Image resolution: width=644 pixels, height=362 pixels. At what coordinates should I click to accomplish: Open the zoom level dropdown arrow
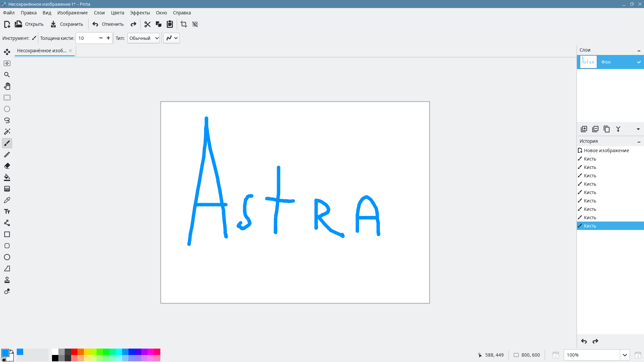click(x=625, y=355)
